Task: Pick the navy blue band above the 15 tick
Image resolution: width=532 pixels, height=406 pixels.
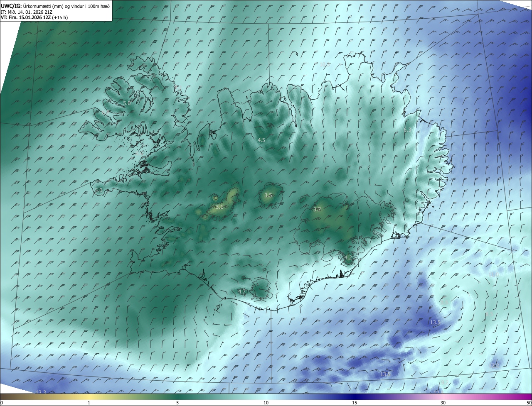Action: tap(355, 396)
